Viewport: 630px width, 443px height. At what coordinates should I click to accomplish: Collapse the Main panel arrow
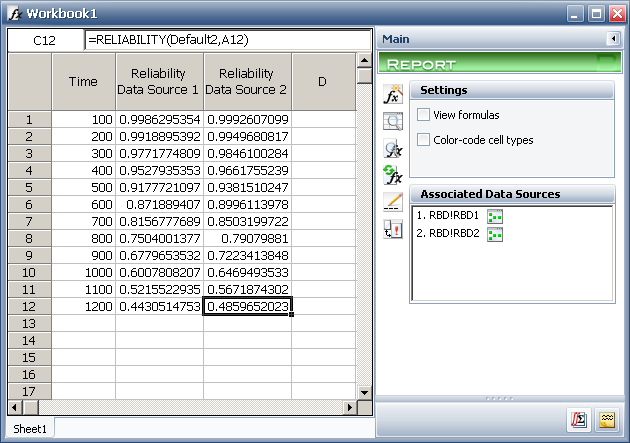pyautogui.click(x=613, y=39)
